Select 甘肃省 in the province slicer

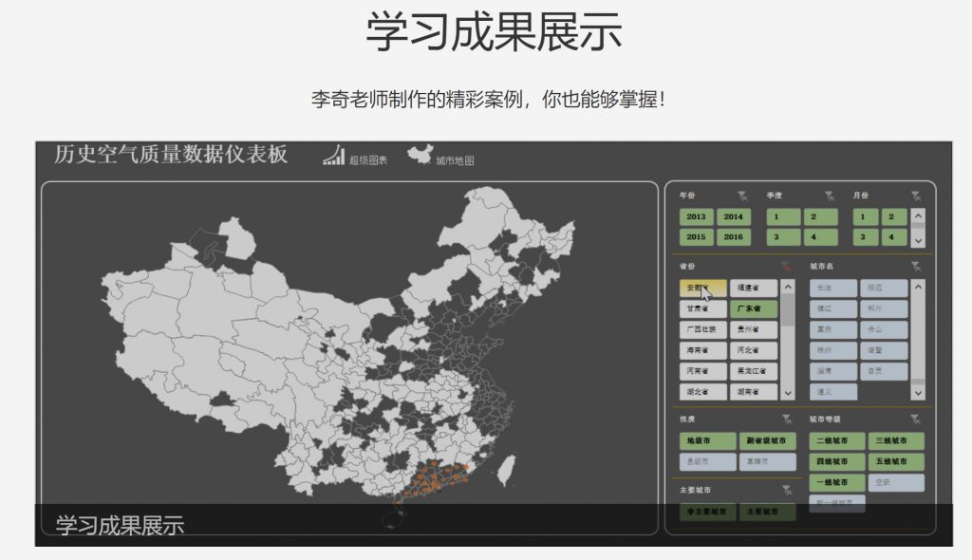coord(703,308)
